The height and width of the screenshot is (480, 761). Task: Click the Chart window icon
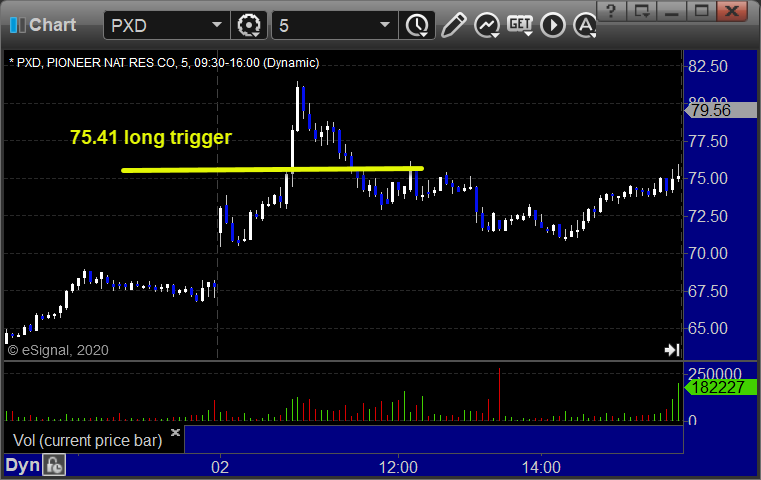pyautogui.click(x=17, y=25)
